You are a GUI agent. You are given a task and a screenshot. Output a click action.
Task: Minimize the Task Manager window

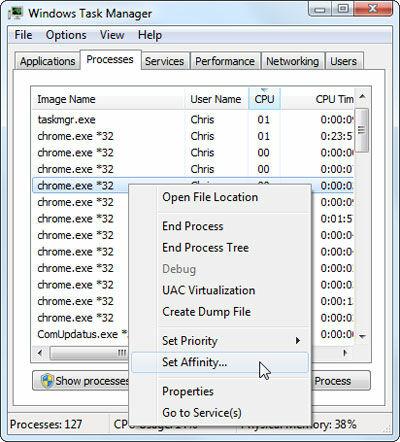pos(320,9)
